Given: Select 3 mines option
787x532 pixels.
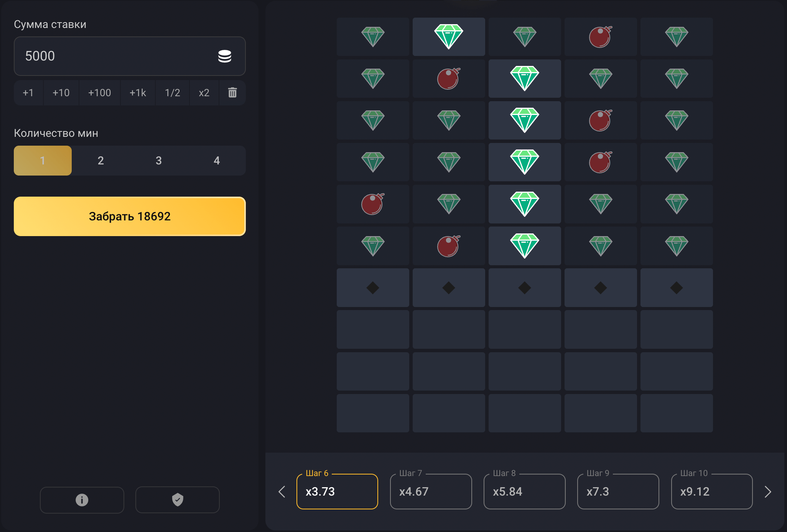Looking at the screenshot, I should [158, 161].
